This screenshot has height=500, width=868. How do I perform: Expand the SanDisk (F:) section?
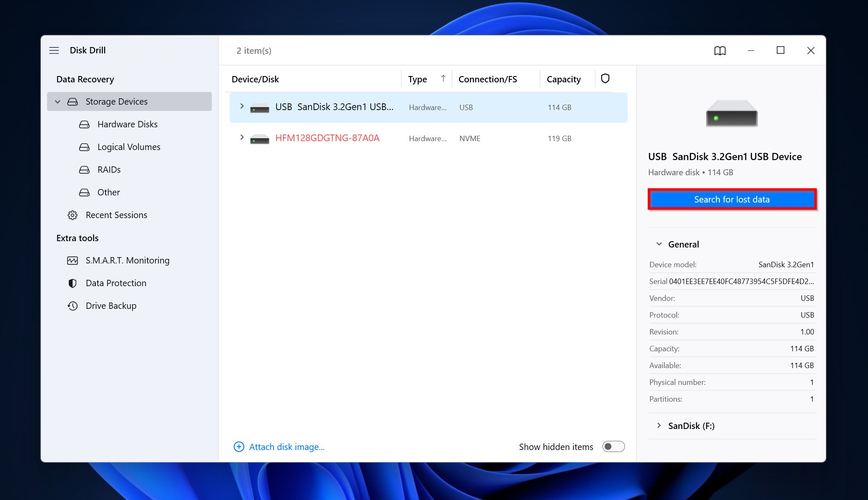tap(659, 426)
